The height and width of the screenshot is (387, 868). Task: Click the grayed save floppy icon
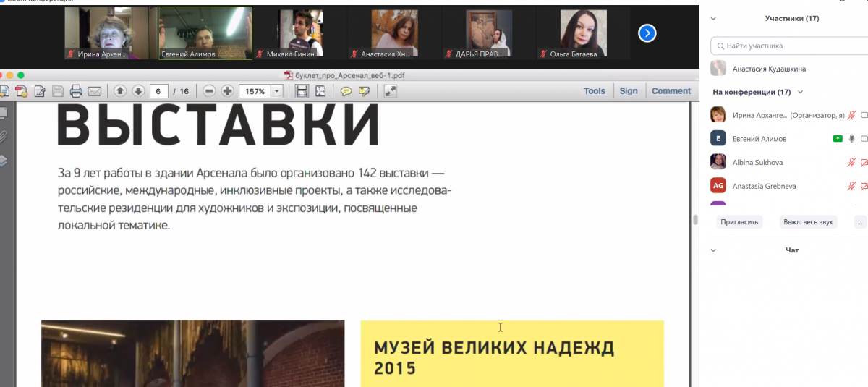tap(58, 91)
